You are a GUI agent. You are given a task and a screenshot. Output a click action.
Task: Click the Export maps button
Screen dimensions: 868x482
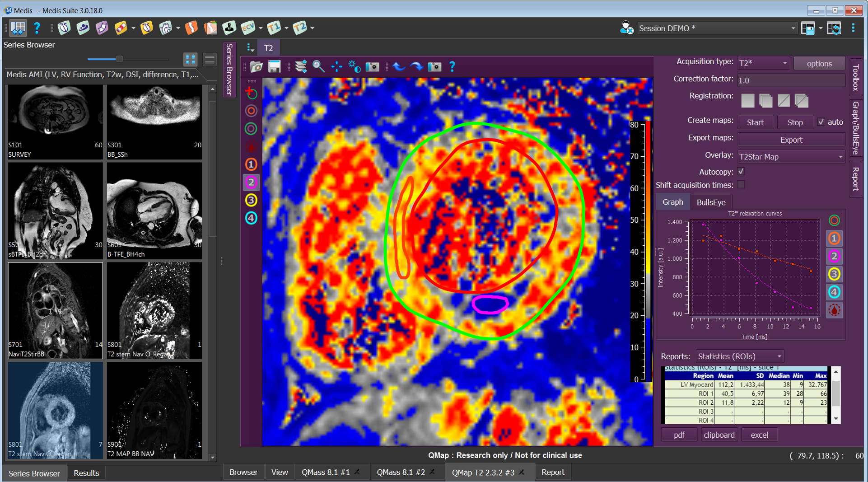point(791,139)
